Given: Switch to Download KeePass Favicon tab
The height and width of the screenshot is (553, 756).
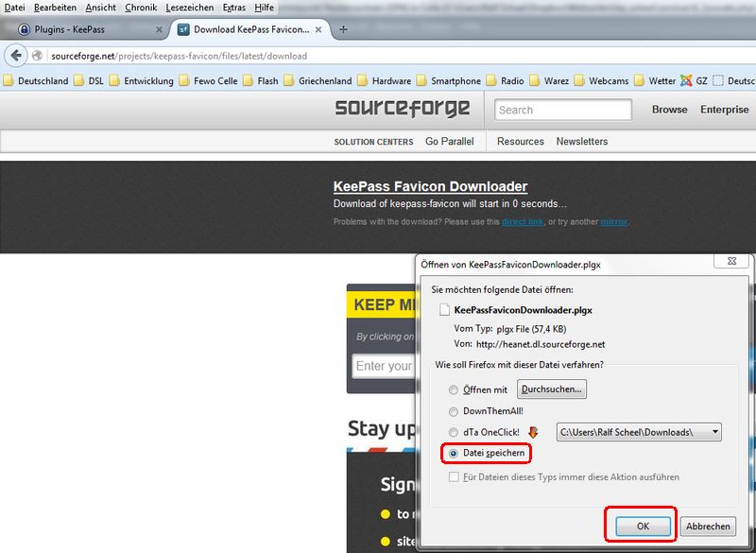Looking at the screenshot, I should pyautogui.click(x=250, y=29).
